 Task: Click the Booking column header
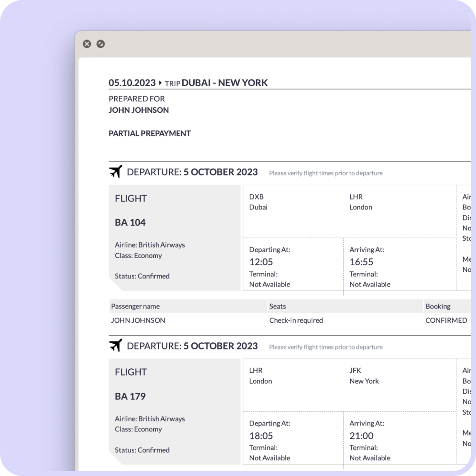tap(437, 306)
